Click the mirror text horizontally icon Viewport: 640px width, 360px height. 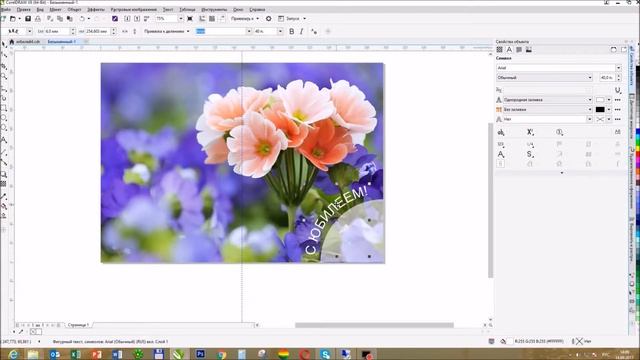[x=125, y=31]
